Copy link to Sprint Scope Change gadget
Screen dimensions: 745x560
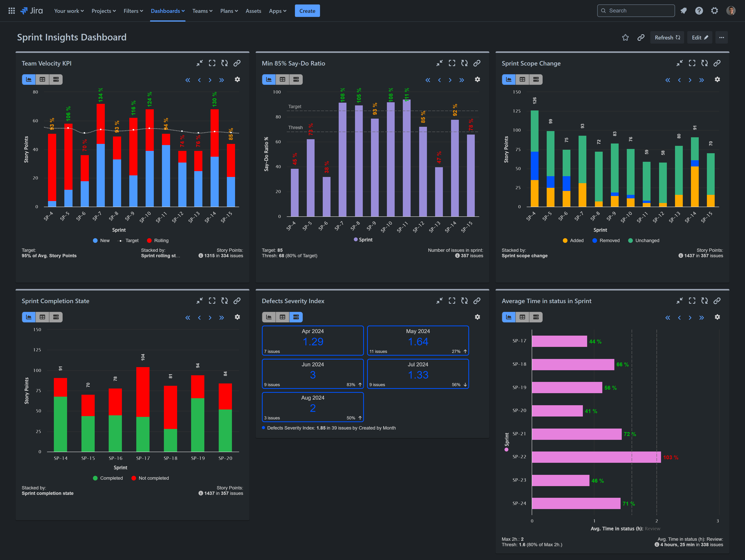coord(717,63)
